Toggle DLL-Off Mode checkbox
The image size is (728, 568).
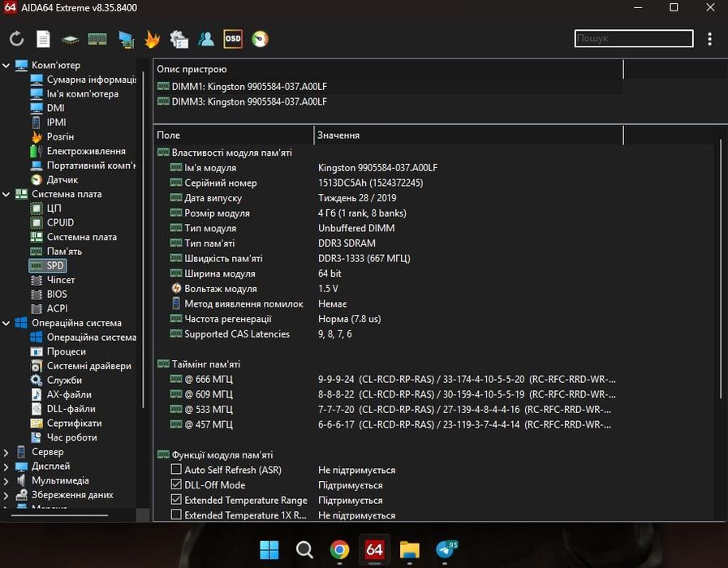176,484
